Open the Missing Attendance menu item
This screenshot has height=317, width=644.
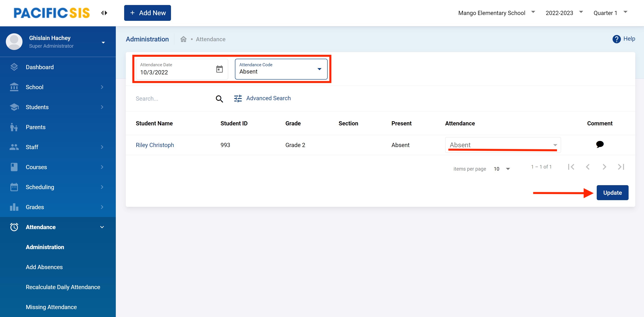51,307
